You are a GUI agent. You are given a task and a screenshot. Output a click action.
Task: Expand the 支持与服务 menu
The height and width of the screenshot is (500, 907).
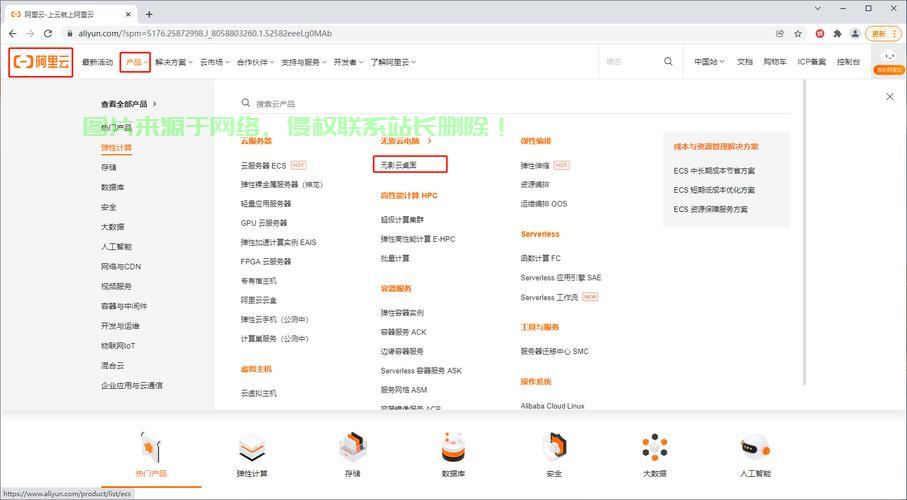point(304,62)
